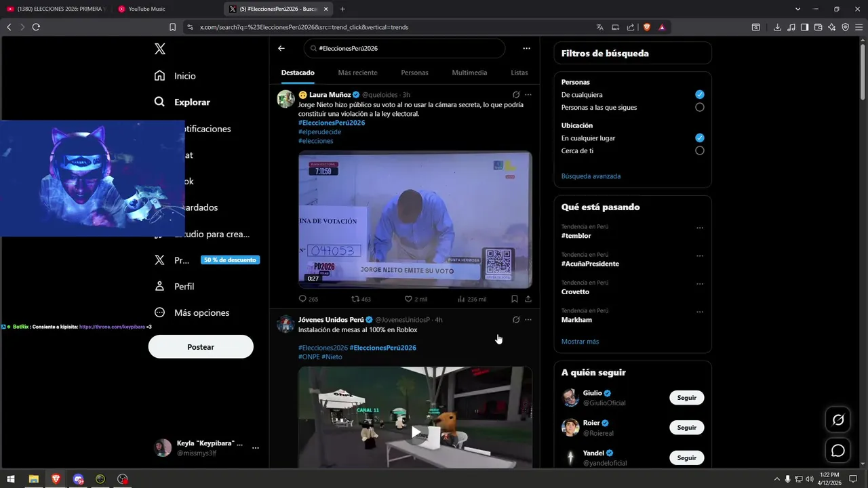Screen dimensions: 868x488
Task: Share Laura Muñoz's tweet
Action: coord(528,299)
